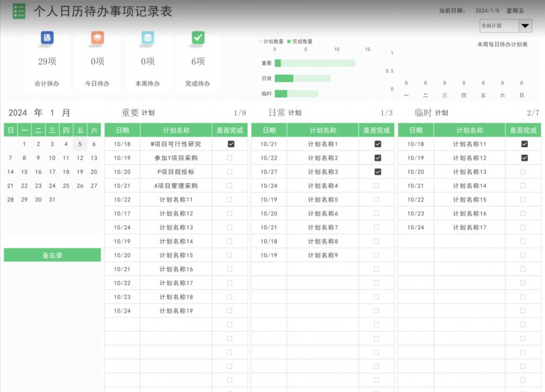Open the 全部计划 dropdown
The width and height of the screenshot is (545, 392).
pyautogui.click(x=505, y=26)
